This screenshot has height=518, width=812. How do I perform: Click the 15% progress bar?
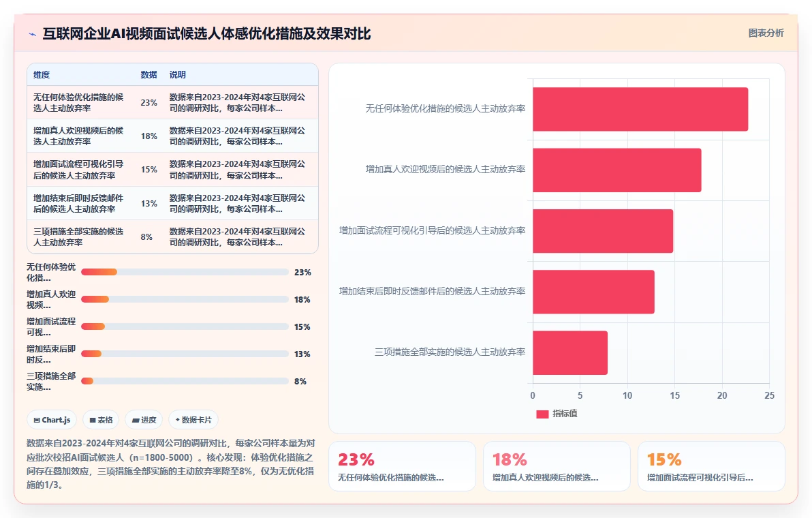[185, 326]
